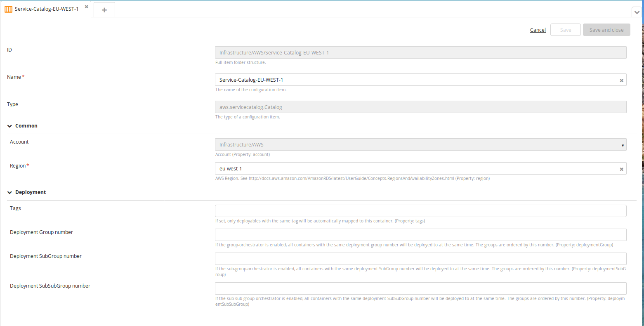This screenshot has width=644, height=326.
Task: Clear the Name field with x icon
Action: [x=621, y=80]
